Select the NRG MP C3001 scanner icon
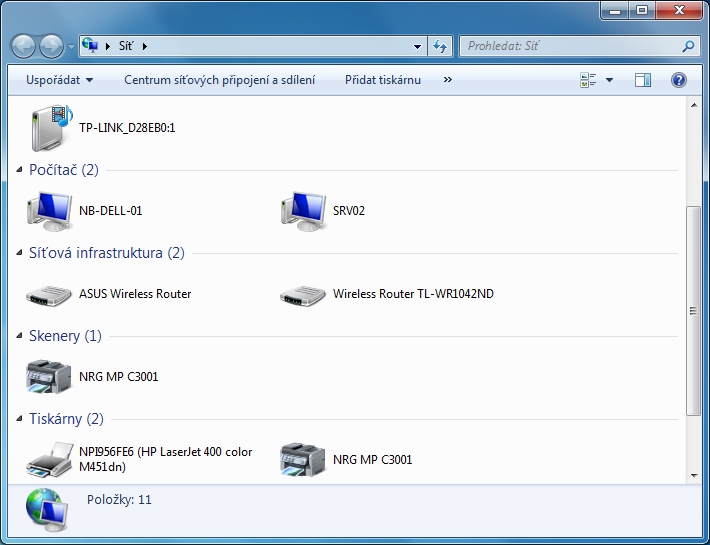This screenshot has height=545, width=710. point(46,377)
